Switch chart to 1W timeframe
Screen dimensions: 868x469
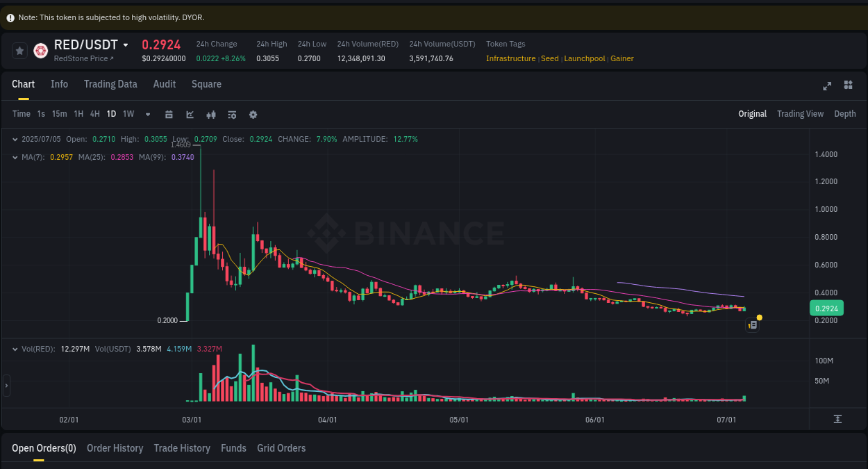[128, 113]
